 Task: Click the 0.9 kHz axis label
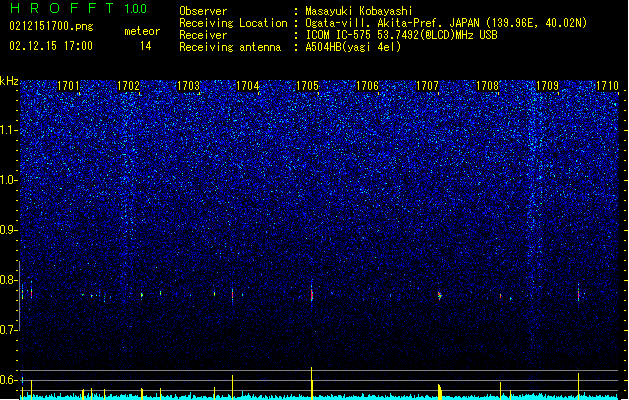coord(9,230)
